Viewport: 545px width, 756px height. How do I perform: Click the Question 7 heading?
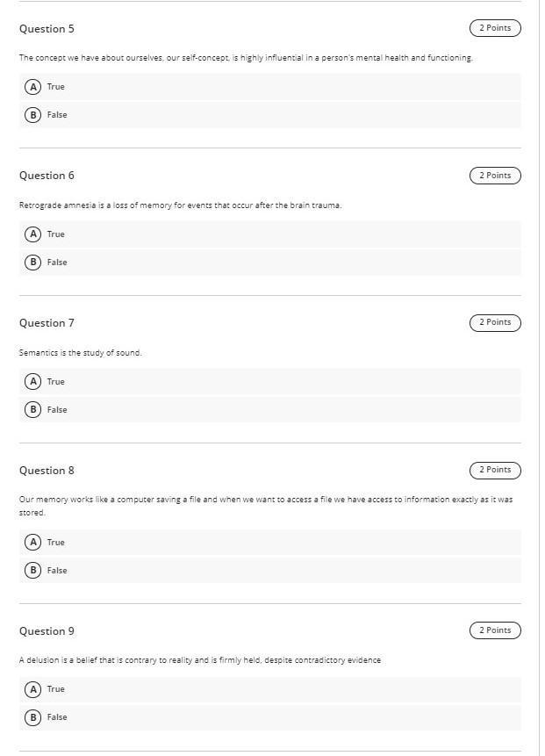(47, 322)
